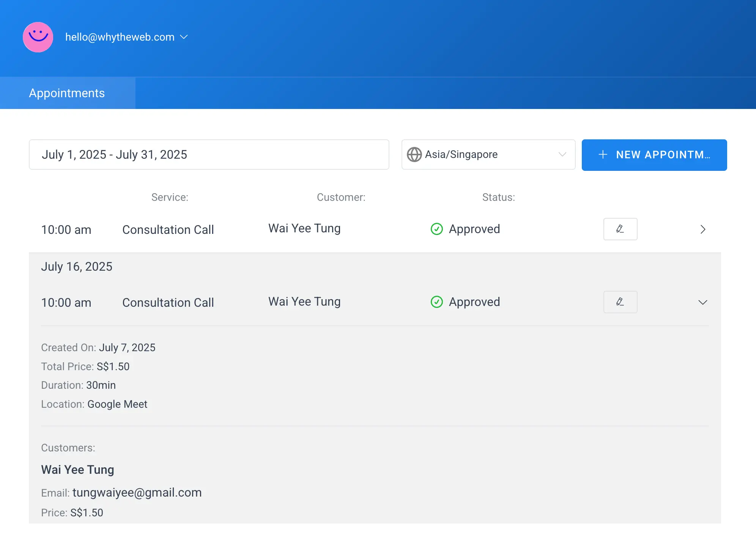Click the July 16 Consultation Call entry
Image resolution: width=756 pixels, height=552 pixels.
pos(168,303)
